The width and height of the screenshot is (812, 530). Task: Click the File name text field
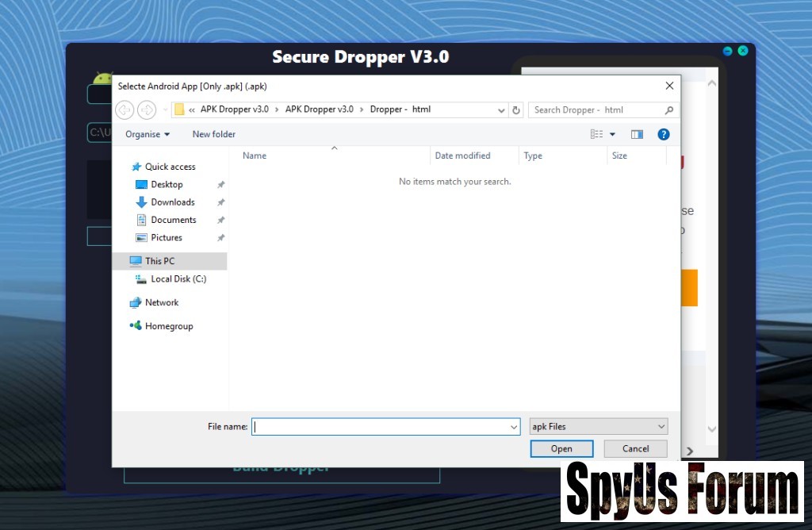tap(381, 427)
